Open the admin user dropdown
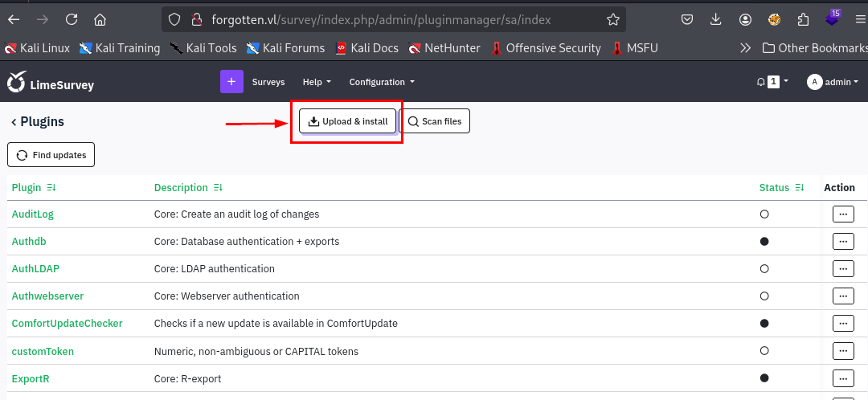Viewport: 868px width, 400px height. pos(833,82)
